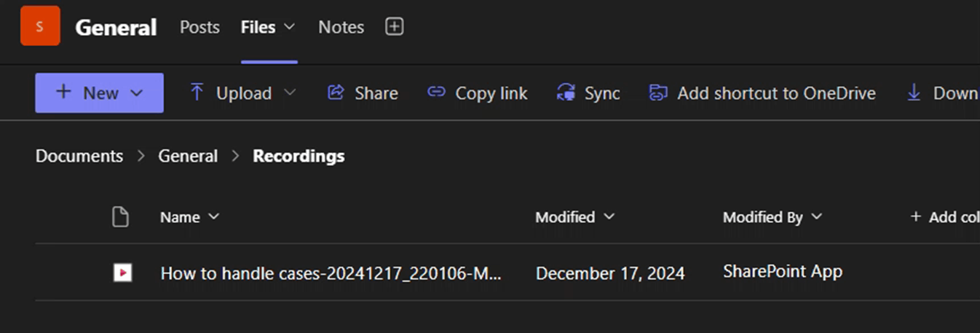
Task: Click the video file type icon
Action: point(122,273)
